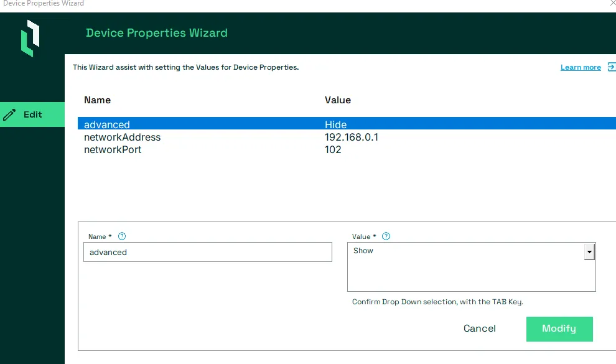Click the value 192.168.0.1

pyautogui.click(x=351, y=137)
